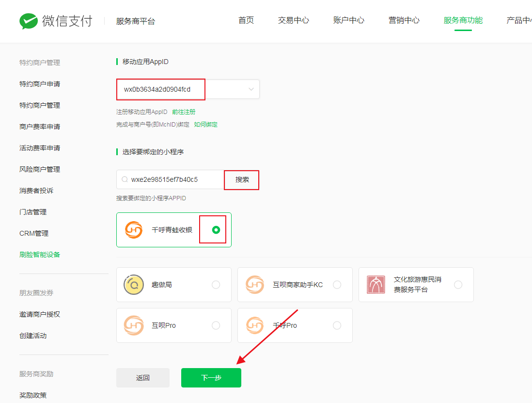Click the 互呗商家助手KC logo icon
532x403 pixels.
(255, 285)
